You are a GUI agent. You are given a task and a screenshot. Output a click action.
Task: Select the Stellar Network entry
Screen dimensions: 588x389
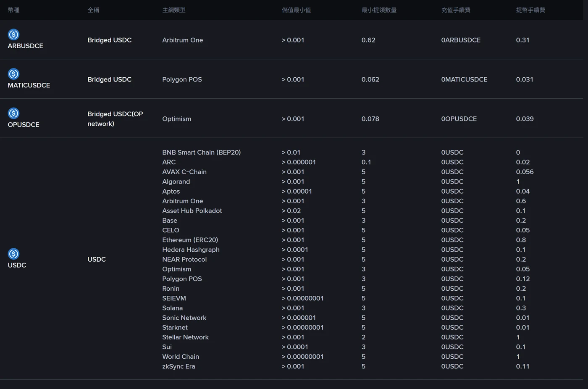[x=185, y=337]
